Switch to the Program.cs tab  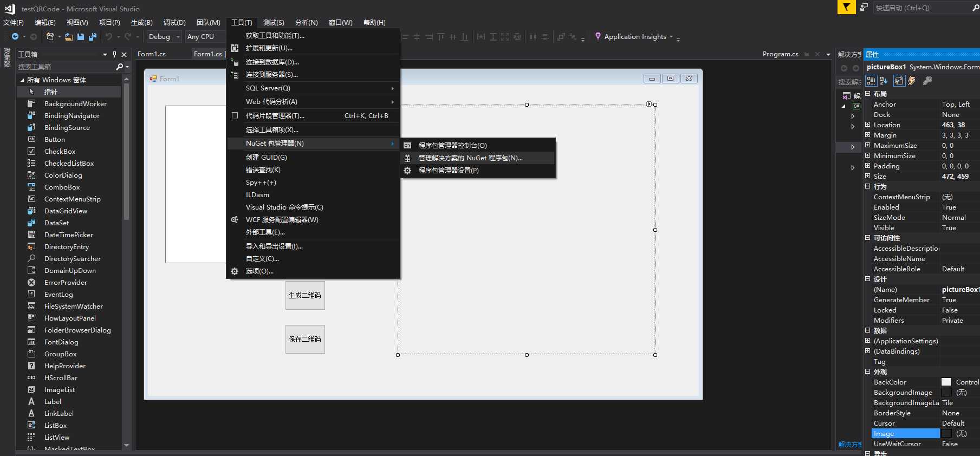click(x=780, y=54)
